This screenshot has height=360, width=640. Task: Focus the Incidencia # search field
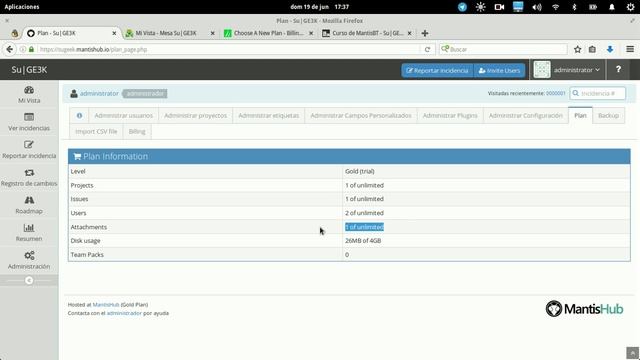pyautogui.click(x=598, y=93)
